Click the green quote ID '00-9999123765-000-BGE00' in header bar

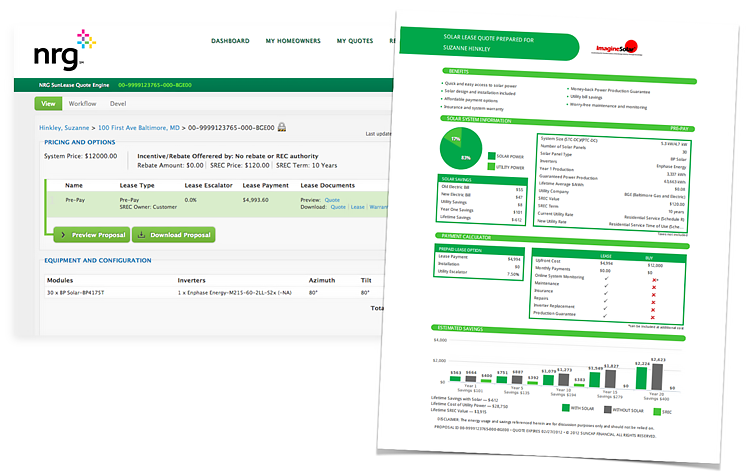tap(155, 85)
